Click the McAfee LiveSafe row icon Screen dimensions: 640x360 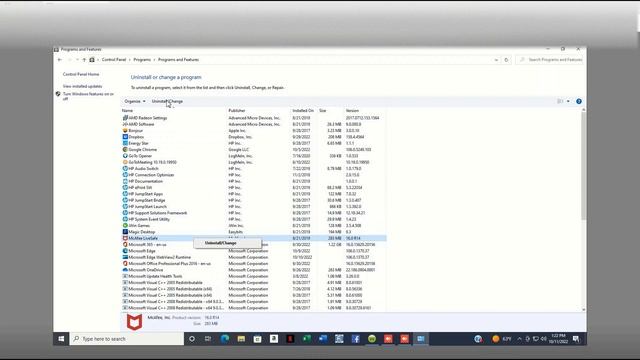click(125, 238)
